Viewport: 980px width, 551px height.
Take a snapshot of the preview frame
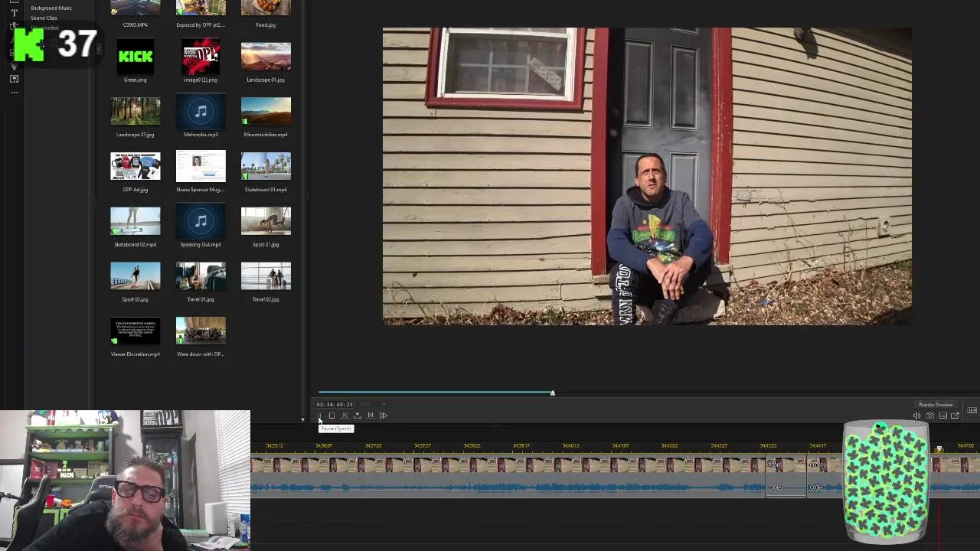929,416
